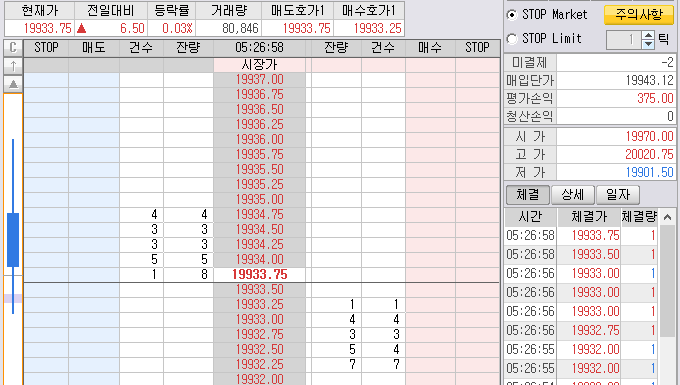Click the time header 05:26:58
Screen dimensions: 680x385
(x=259, y=47)
